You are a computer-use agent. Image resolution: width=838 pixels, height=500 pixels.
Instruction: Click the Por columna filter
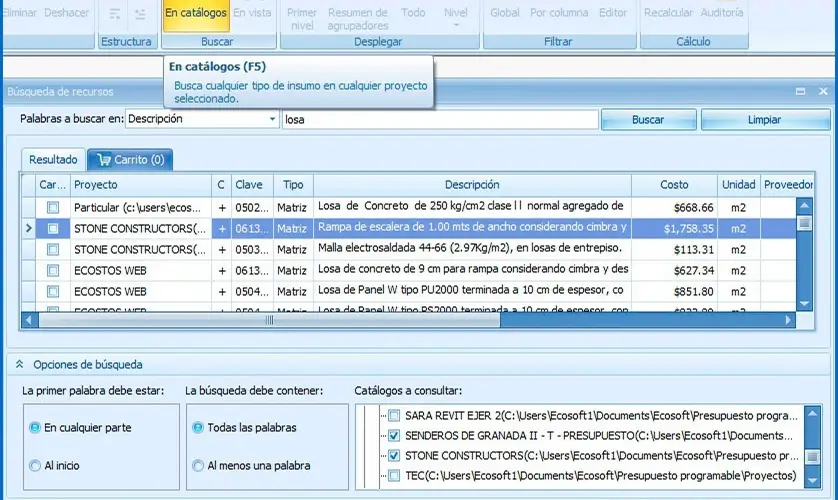click(x=559, y=14)
